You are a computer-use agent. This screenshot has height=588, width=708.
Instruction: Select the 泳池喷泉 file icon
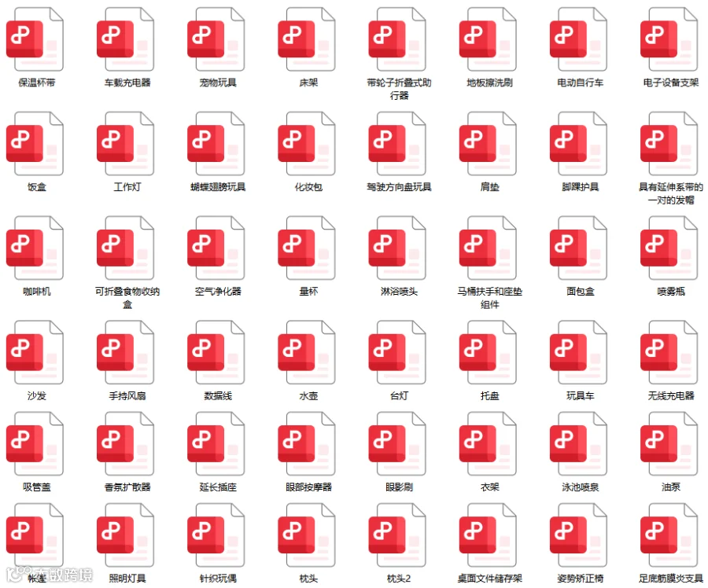tap(578, 443)
